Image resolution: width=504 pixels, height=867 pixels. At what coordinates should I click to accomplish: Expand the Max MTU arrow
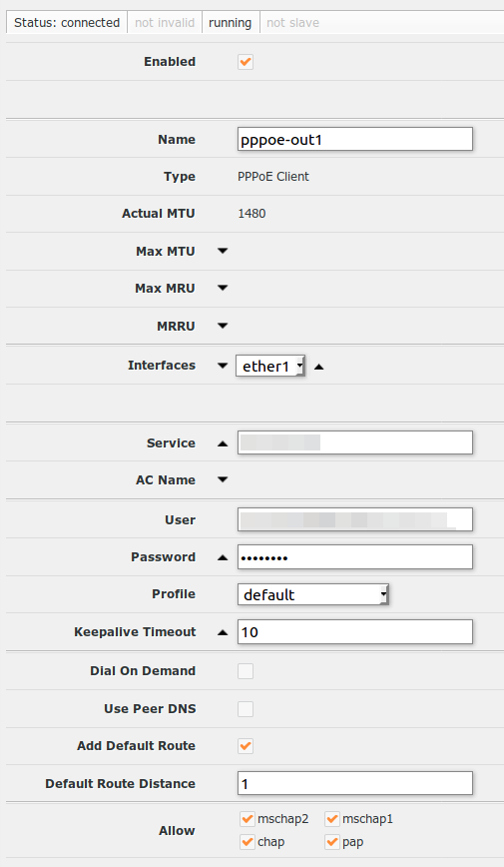(223, 251)
